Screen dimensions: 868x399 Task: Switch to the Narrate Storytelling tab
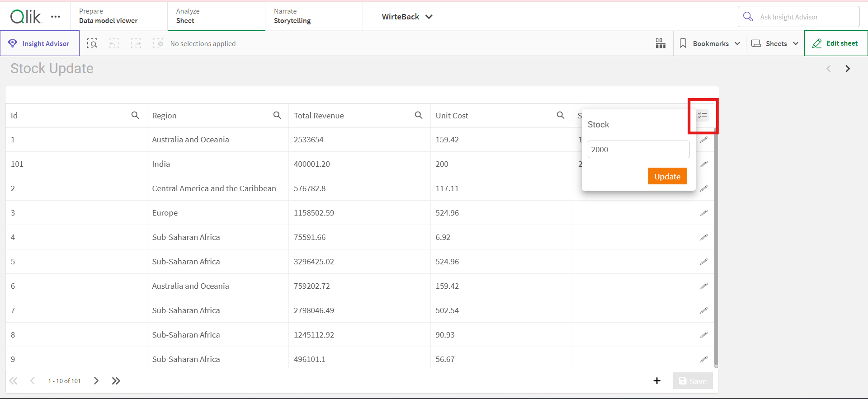(292, 16)
